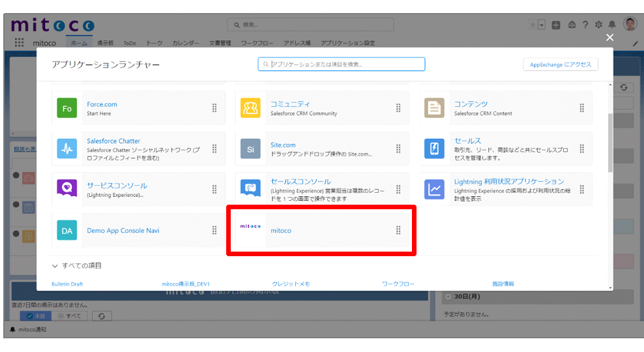
Task: Select the すべて filter toggle
Action: [x=69, y=316]
